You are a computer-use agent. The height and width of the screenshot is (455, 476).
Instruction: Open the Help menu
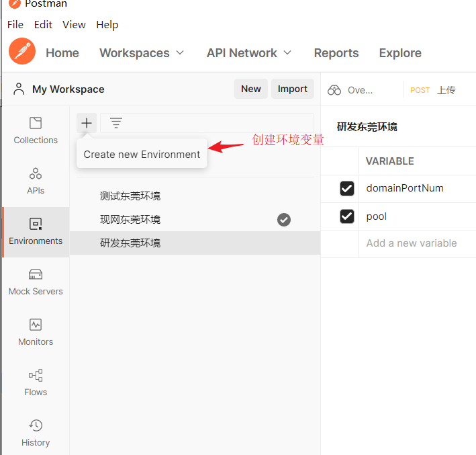[107, 25]
